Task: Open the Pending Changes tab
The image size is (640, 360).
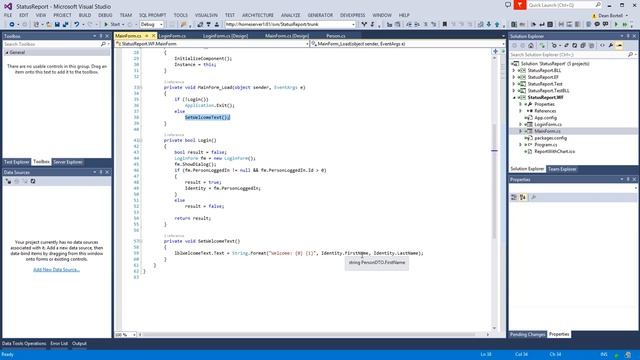Action: [x=527, y=334]
